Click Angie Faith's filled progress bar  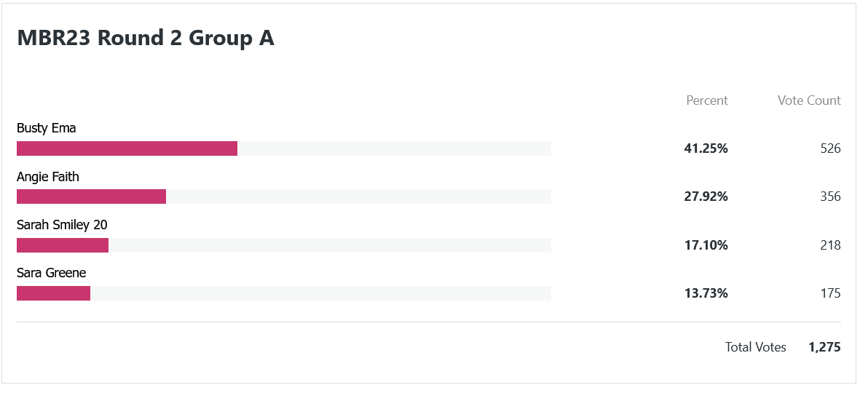[x=91, y=196]
